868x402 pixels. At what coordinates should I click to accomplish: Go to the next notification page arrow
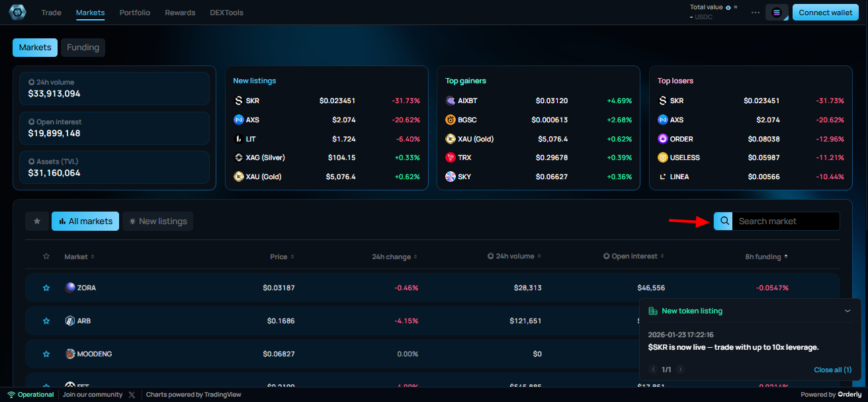[680, 370]
